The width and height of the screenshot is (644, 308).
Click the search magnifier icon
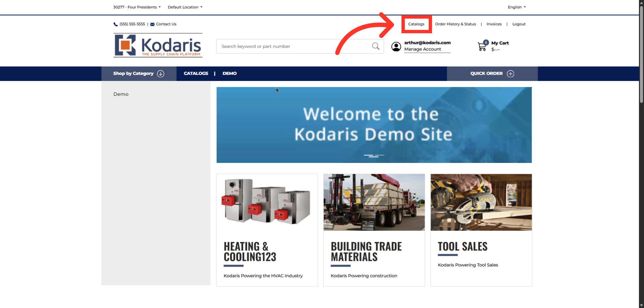tap(376, 46)
